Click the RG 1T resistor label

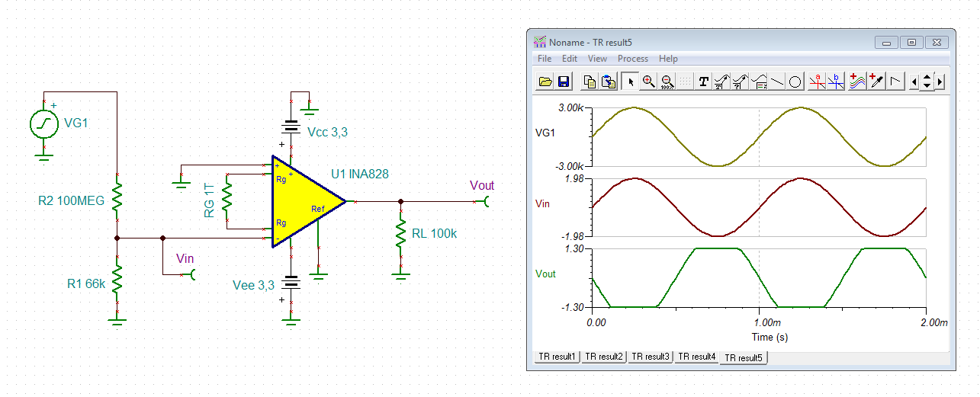[210, 200]
